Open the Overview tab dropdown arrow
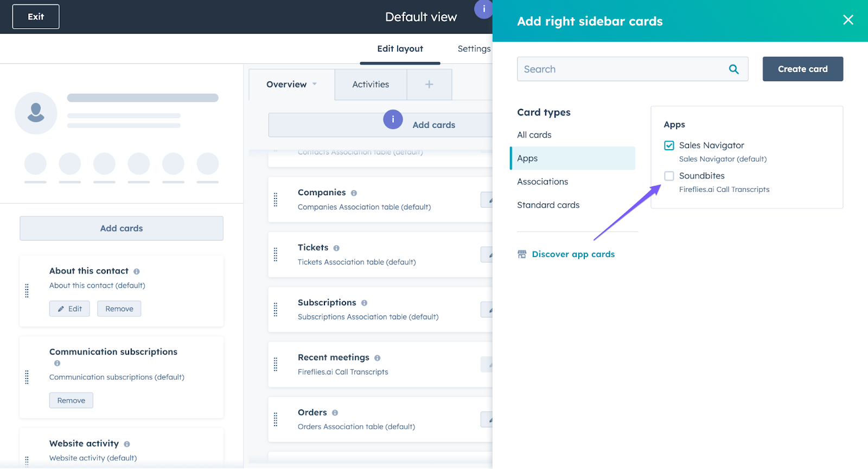The image size is (868, 469). [315, 84]
